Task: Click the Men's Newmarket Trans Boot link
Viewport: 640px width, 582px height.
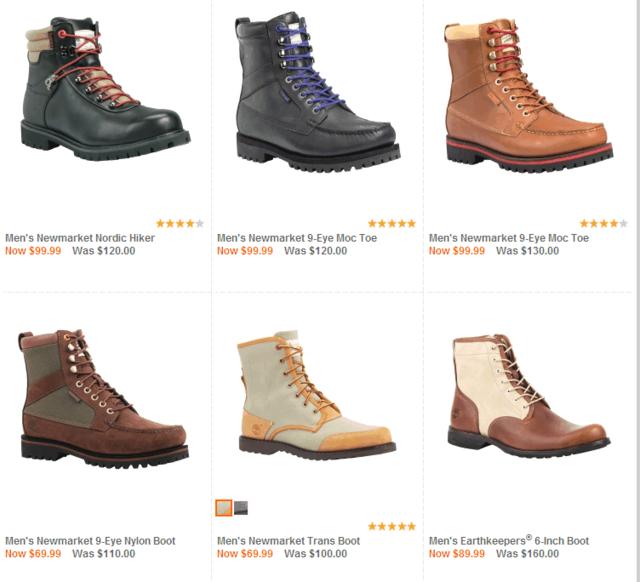Action: (288, 541)
